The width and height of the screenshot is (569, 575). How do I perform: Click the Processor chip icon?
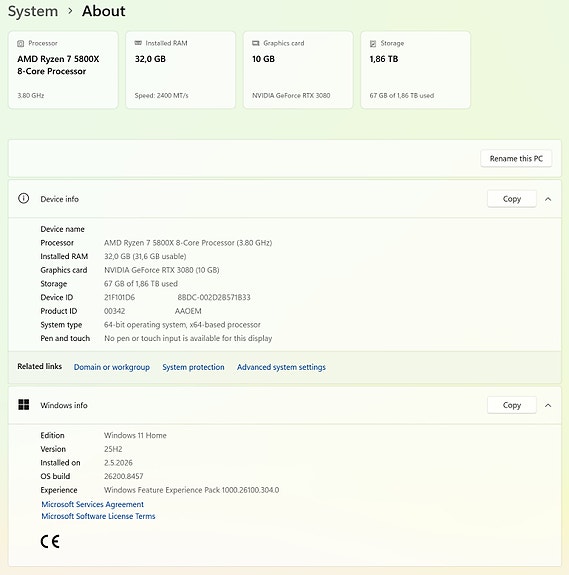pyautogui.click(x=21, y=43)
